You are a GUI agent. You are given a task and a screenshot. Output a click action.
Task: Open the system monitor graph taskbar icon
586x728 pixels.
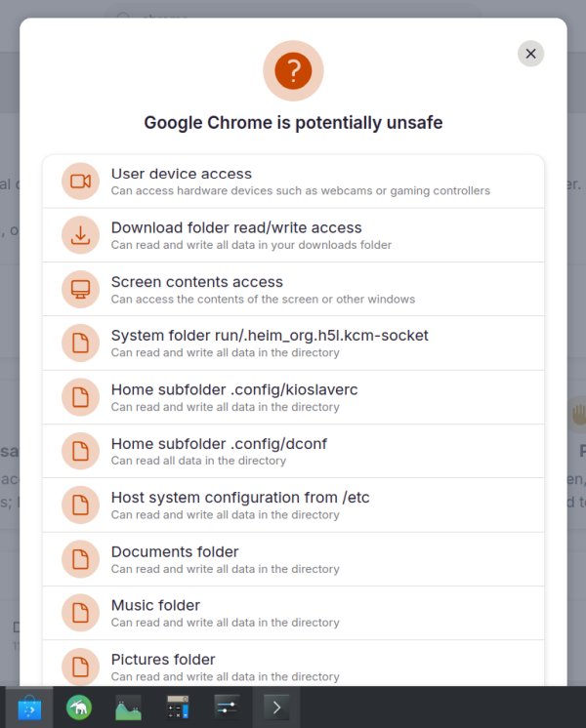click(128, 708)
